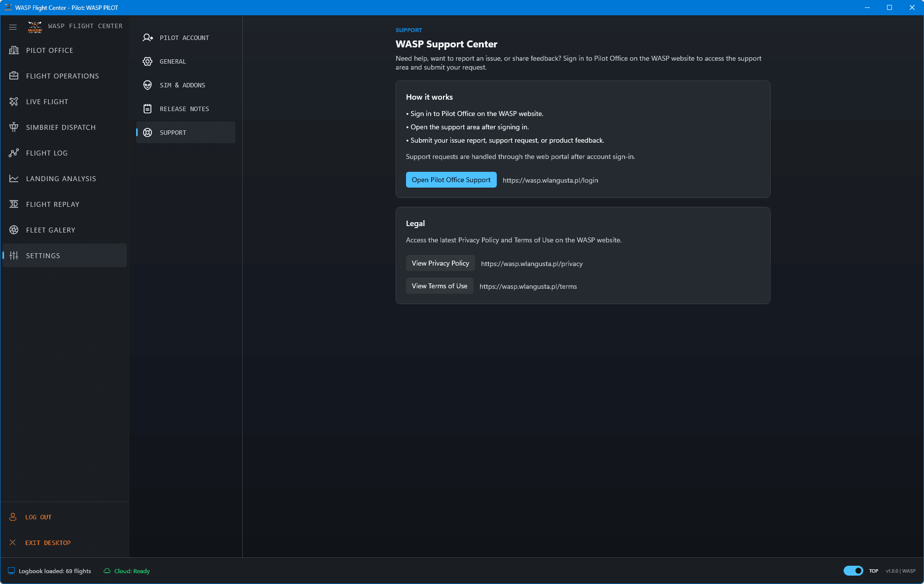
Task: Click the wasp.wlangusta.pl/login URL text
Action: tap(550, 180)
